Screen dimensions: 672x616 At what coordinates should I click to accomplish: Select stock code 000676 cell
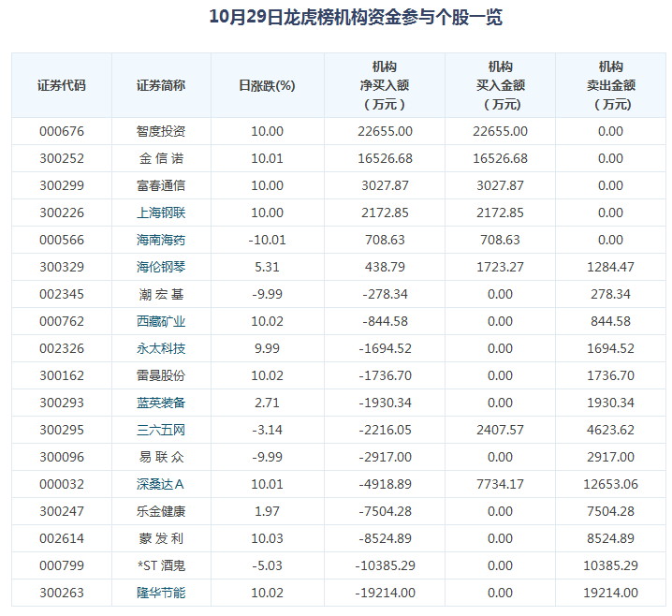(62, 131)
